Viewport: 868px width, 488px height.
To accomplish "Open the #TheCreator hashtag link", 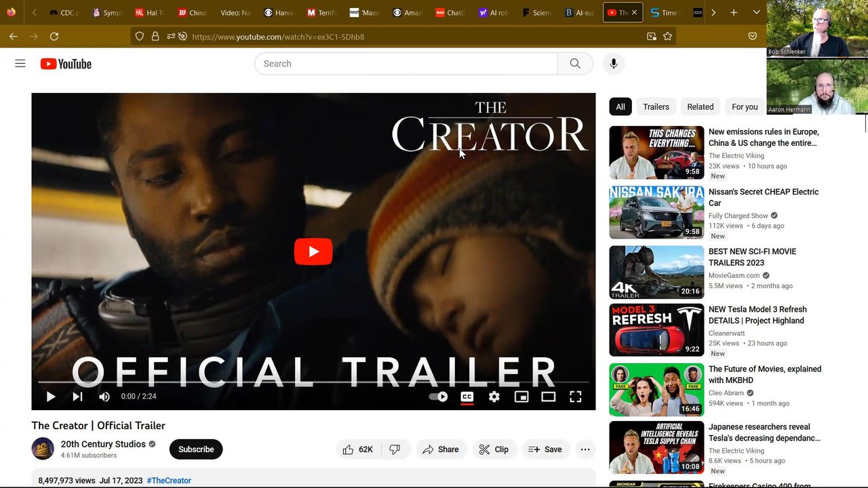I will [x=169, y=481].
